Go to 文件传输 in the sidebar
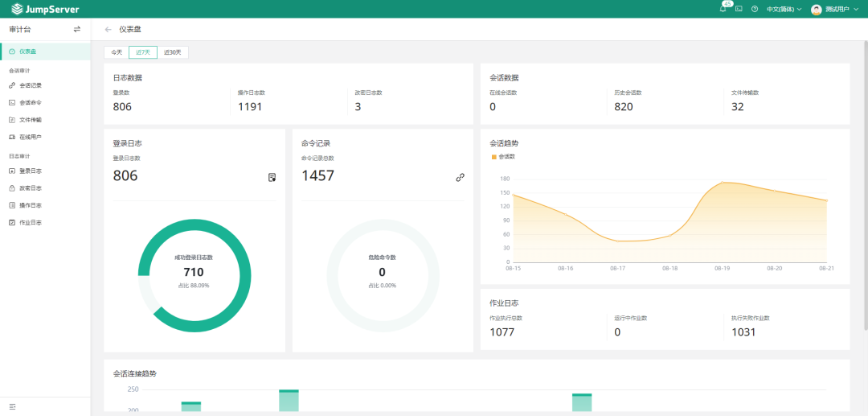The image size is (868, 416). [x=31, y=120]
